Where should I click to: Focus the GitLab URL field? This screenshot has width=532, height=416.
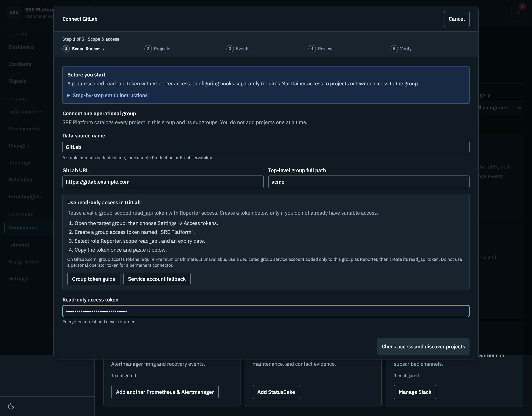[x=163, y=182]
